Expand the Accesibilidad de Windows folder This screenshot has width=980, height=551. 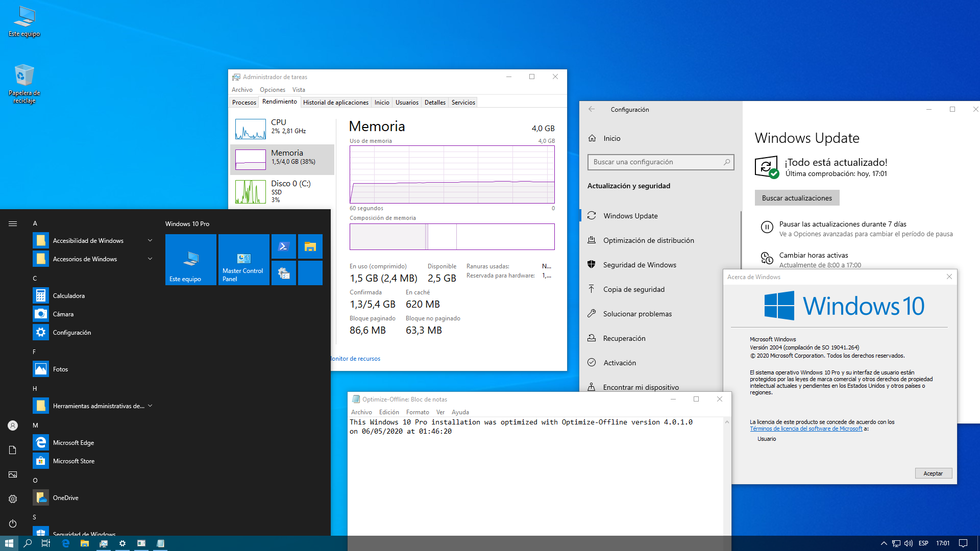point(150,241)
